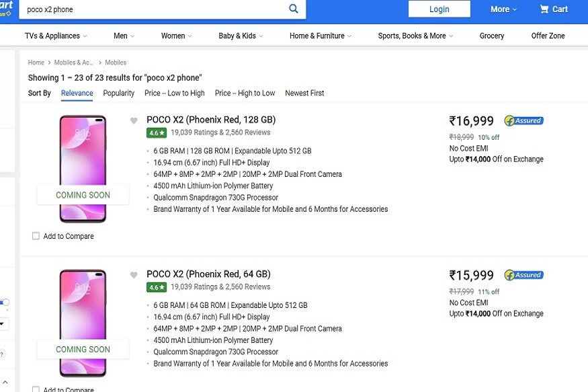This screenshot has width=588, height=392.
Task: Open Mobiles & Ac... breadcrumb
Action: point(73,63)
